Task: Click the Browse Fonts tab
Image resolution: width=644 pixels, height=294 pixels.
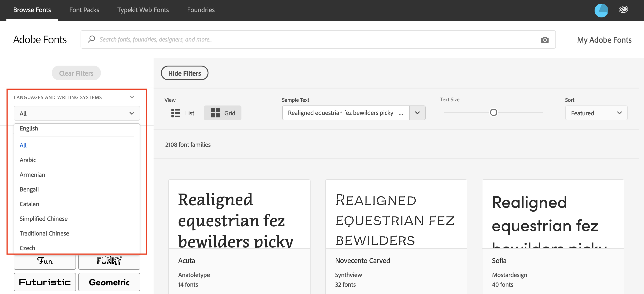Action: point(32,9)
